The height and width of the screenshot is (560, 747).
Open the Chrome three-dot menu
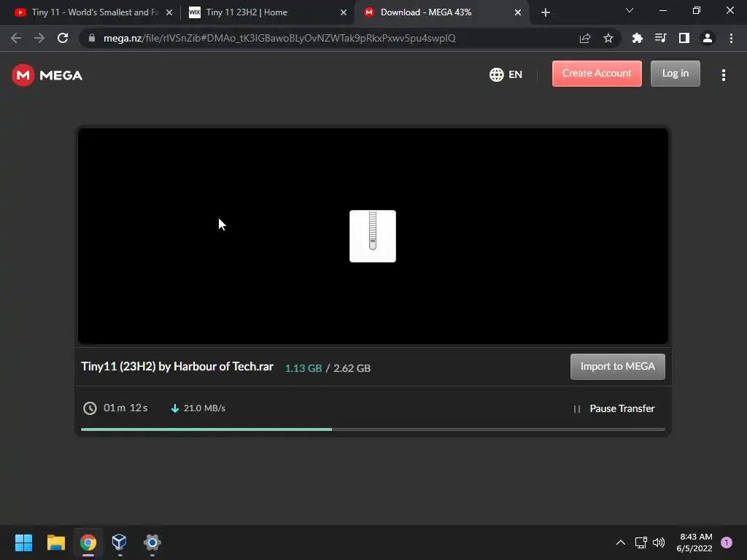[731, 38]
